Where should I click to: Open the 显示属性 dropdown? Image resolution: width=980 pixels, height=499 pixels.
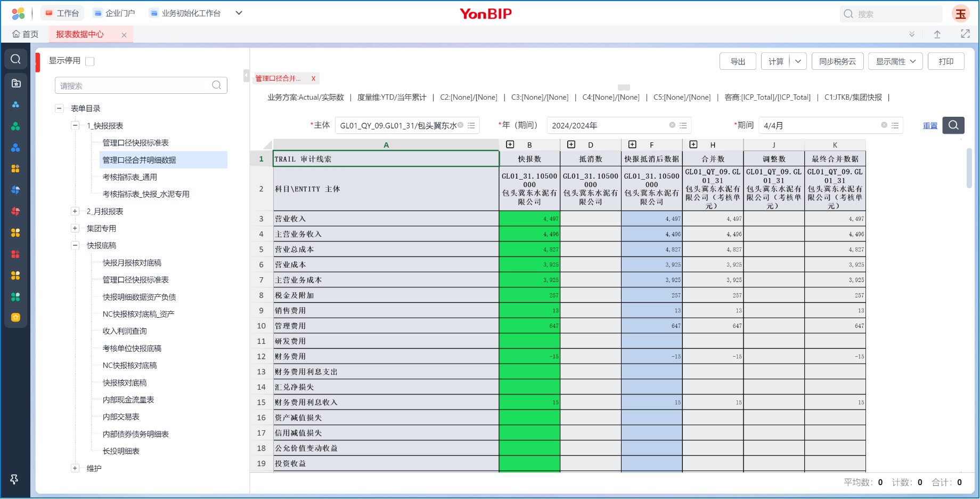[x=896, y=61]
